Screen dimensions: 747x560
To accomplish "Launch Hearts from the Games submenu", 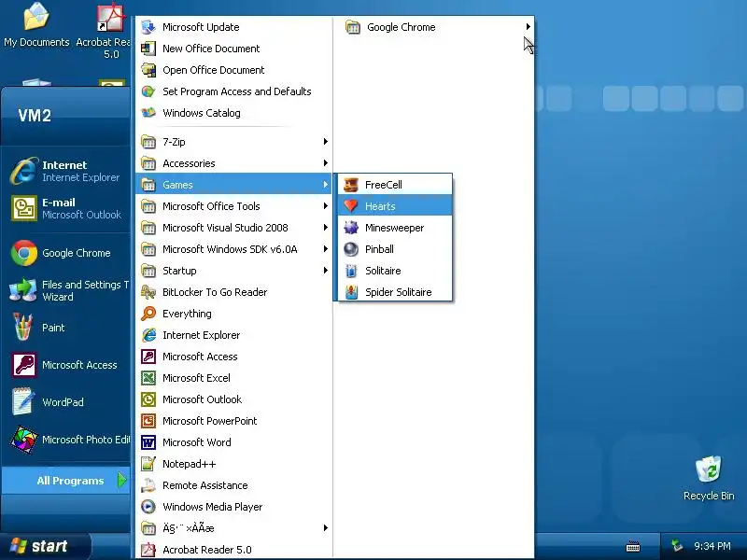I will [395, 206].
